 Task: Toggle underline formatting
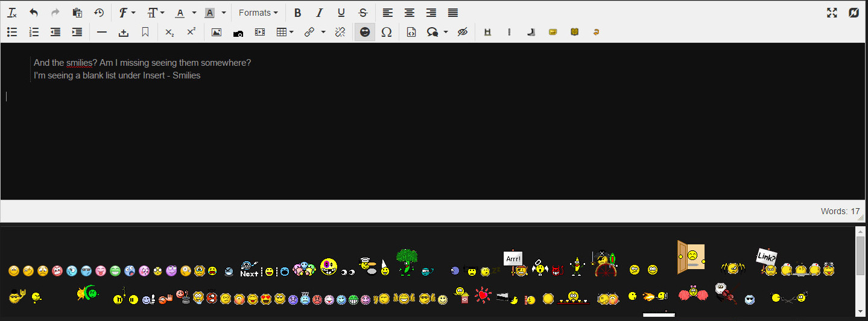341,13
